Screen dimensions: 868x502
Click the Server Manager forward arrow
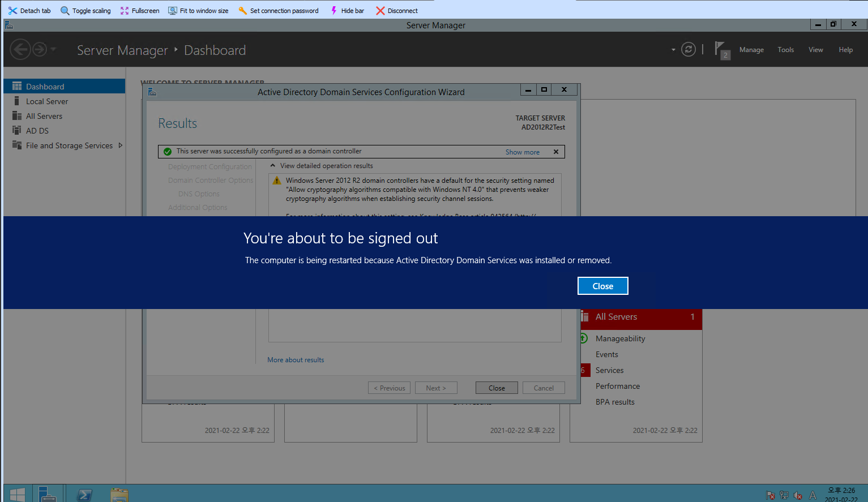click(x=40, y=50)
